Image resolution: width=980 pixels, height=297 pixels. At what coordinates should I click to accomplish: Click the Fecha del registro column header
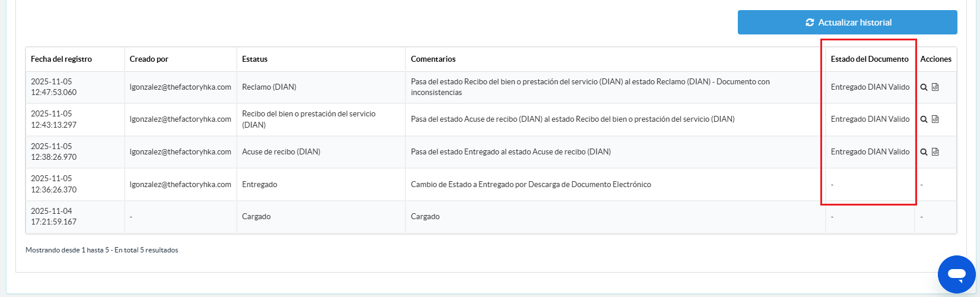pos(61,59)
